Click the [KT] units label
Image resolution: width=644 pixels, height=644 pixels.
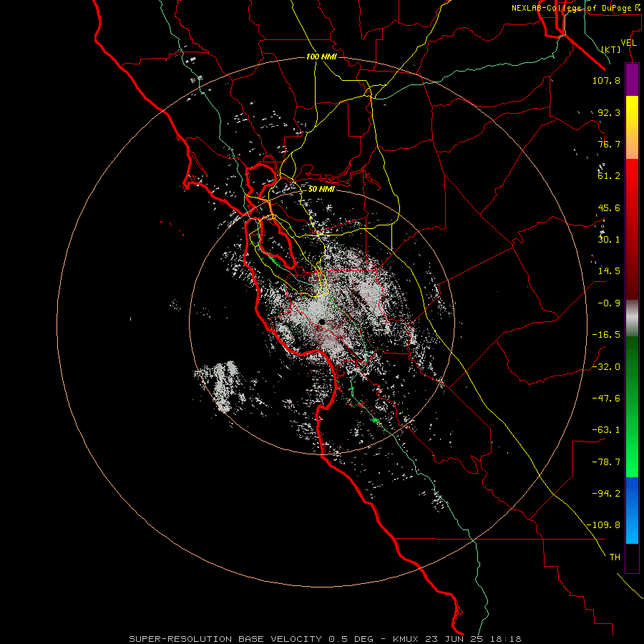[611, 49]
